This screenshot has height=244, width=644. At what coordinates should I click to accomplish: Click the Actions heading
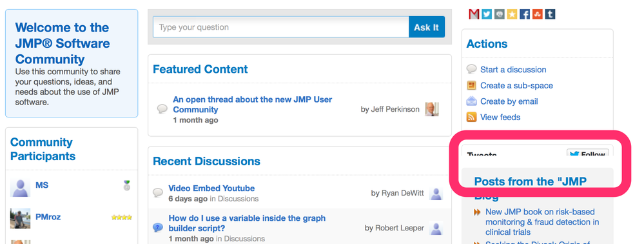point(487,44)
